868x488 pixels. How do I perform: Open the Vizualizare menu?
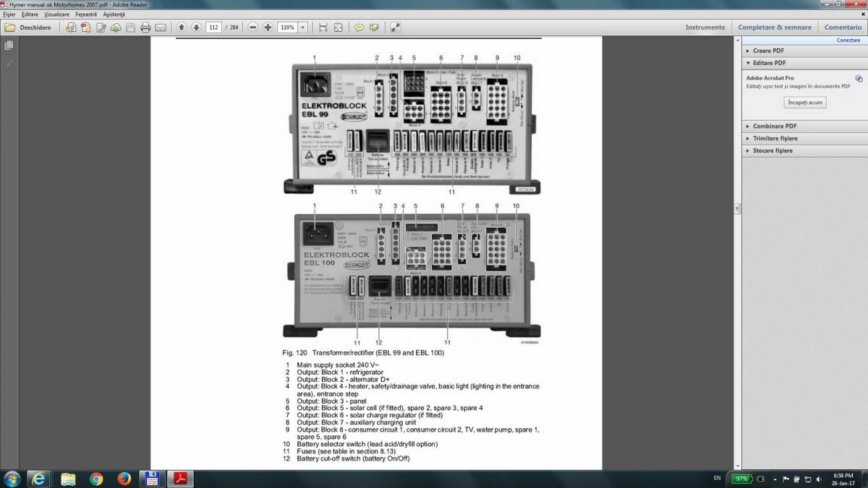click(x=56, y=14)
